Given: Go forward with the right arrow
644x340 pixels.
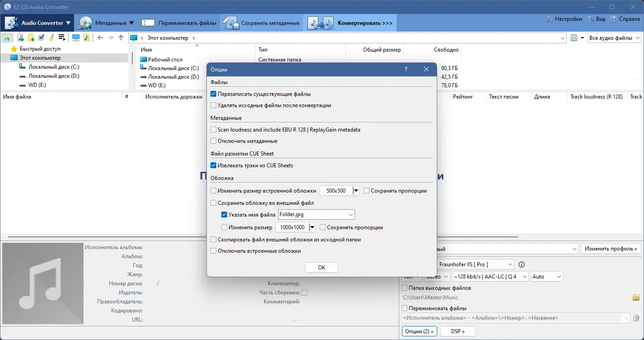Looking at the screenshot, I should [111, 38].
